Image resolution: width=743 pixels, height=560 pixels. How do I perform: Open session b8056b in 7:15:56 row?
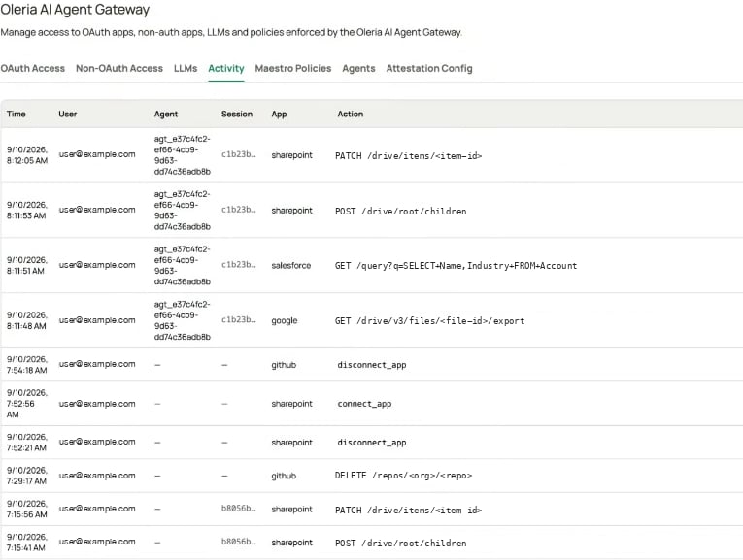[x=238, y=509]
